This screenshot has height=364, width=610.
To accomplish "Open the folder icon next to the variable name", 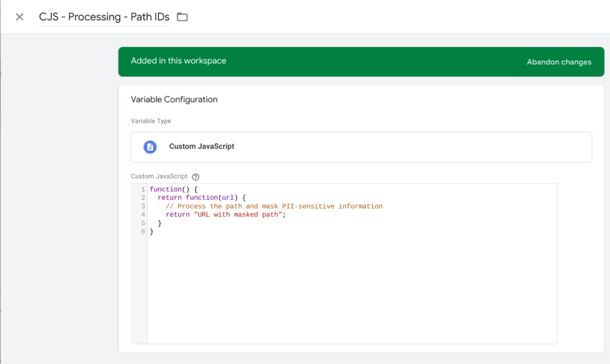I will point(182,17).
